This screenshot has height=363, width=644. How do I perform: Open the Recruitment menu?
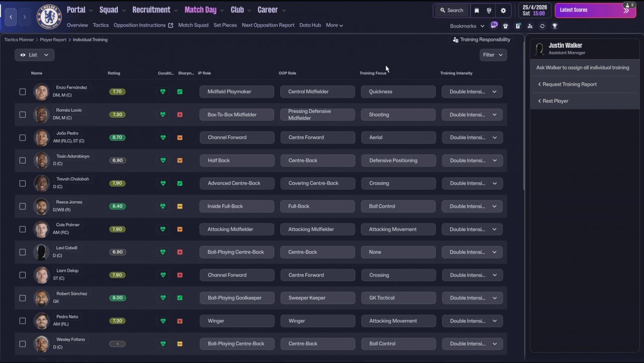point(155,10)
